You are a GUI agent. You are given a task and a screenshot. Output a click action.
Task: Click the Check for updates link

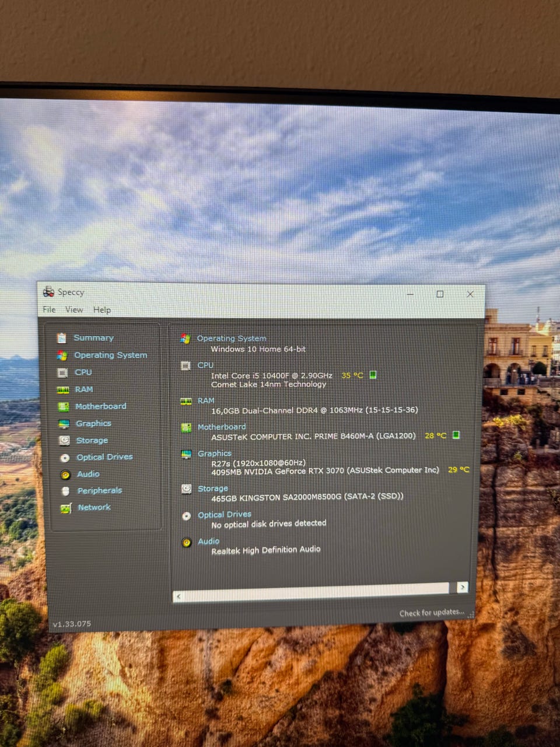pyautogui.click(x=432, y=613)
